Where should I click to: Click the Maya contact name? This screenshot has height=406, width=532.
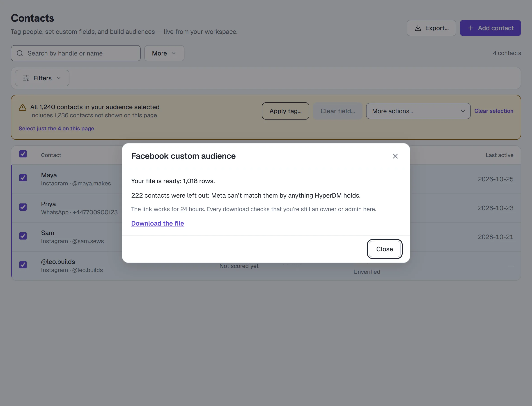point(49,175)
